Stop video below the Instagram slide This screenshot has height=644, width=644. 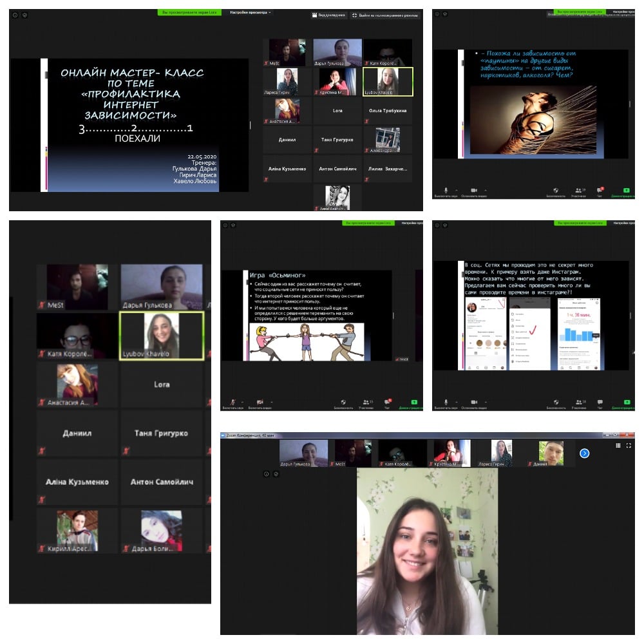coord(473,402)
